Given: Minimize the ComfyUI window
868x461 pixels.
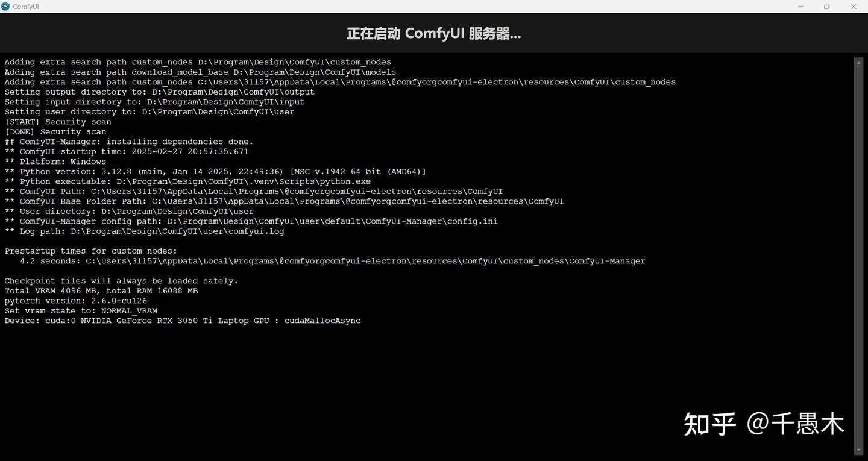Looking at the screenshot, I should [801, 6].
